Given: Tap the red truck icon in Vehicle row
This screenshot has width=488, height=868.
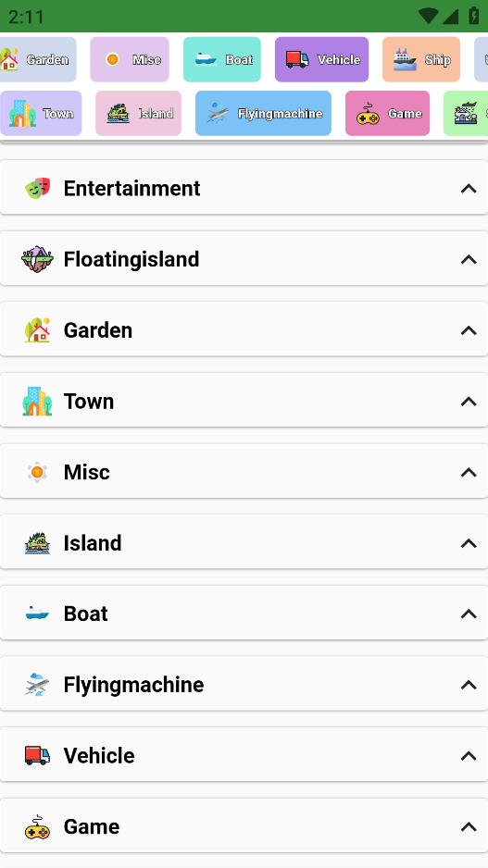Looking at the screenshot, I should [37, 755].
